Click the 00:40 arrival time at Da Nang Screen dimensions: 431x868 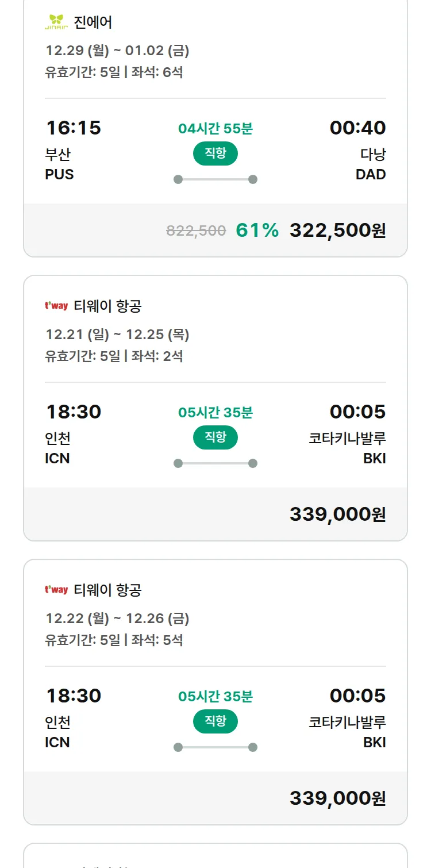(x=357, y=128)
